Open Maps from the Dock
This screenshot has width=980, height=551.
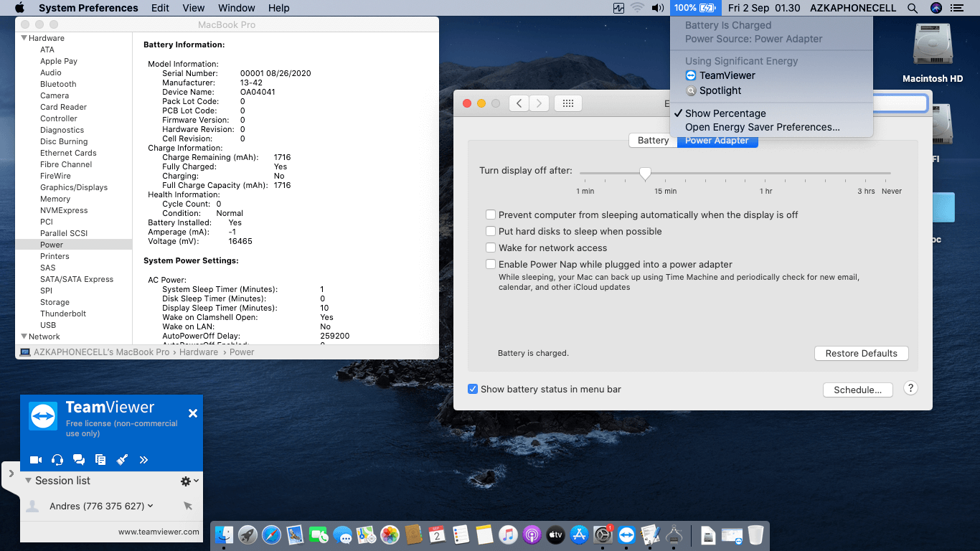pyautogui.click(x=366, y=534)
